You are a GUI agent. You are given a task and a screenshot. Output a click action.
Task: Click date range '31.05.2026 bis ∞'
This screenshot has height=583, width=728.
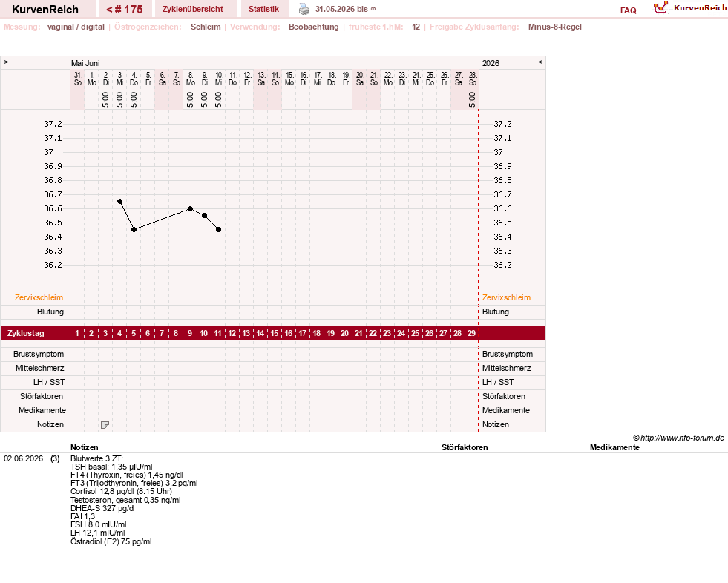click(x=345, y=10)
